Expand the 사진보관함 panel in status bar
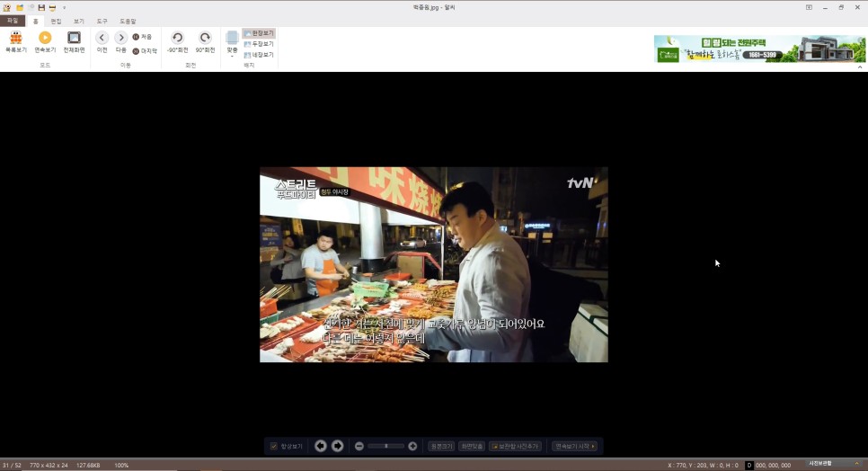 click(857, 463)
